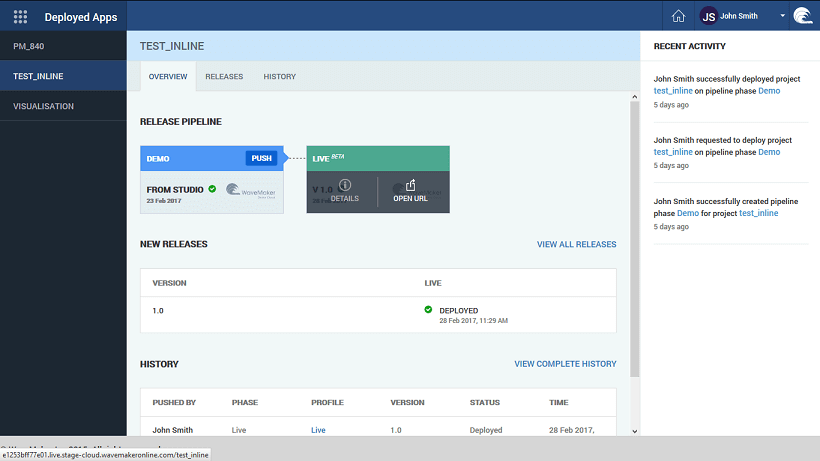The image size is (820, 461).
Task: Click the Deployed green status icon
Action: pos(428,310)
